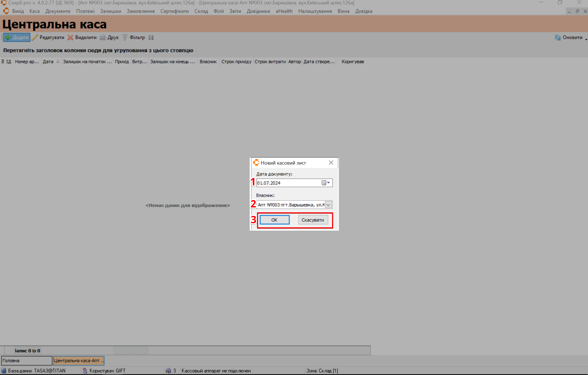Image resolution: width=588 pixels, height=375 pixels.
Task: Sort by the Дата column header
Action: coord(48,62)
